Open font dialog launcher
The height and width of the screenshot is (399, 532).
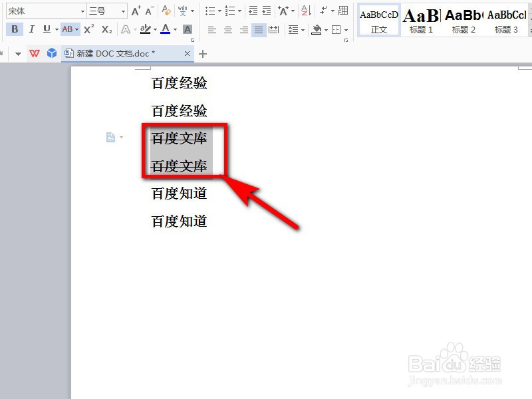pyautogui.click(x=193, y=40)
